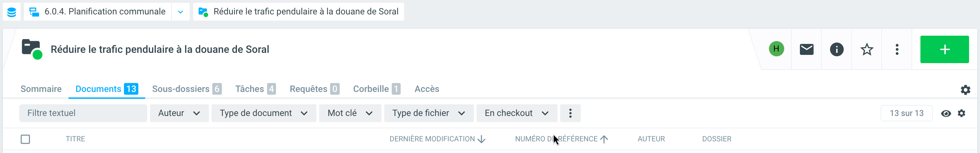Expand the Auteur filter dropdown
Image resolution: width=980 pixels, height=153 pixels.
point(179,113)
